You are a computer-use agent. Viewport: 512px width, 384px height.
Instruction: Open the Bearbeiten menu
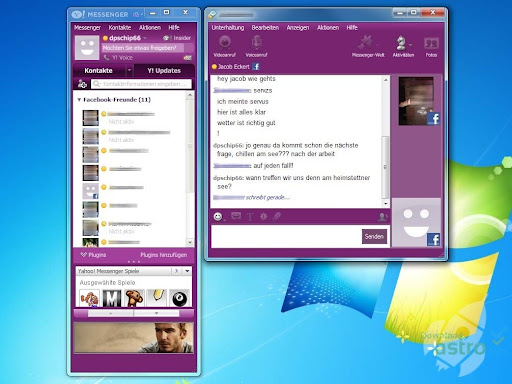coord(265,28)
